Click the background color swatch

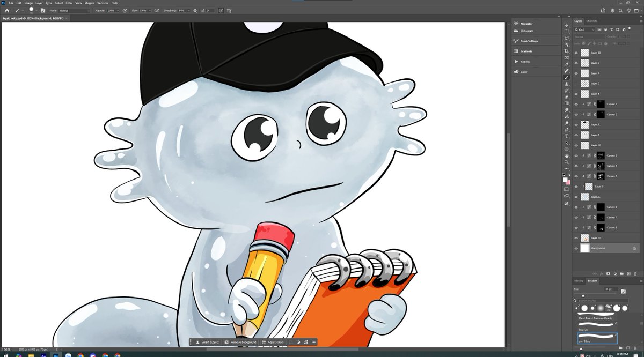click(568, 183)
